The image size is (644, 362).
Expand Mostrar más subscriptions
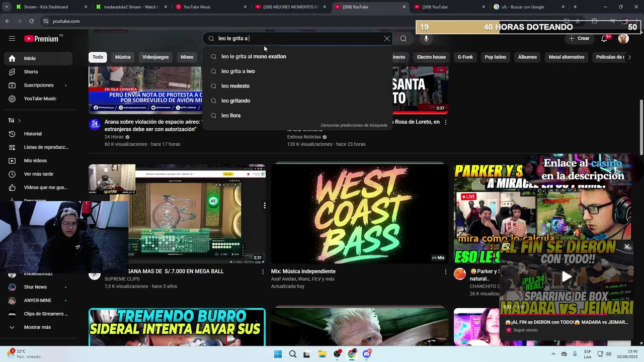38,327
